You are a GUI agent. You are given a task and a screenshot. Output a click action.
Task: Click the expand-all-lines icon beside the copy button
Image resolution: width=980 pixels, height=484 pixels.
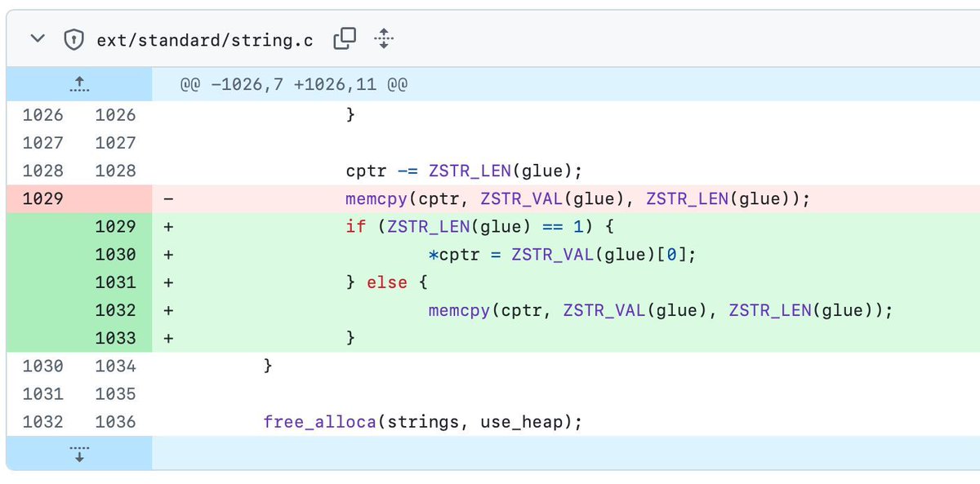click(383, 38)
